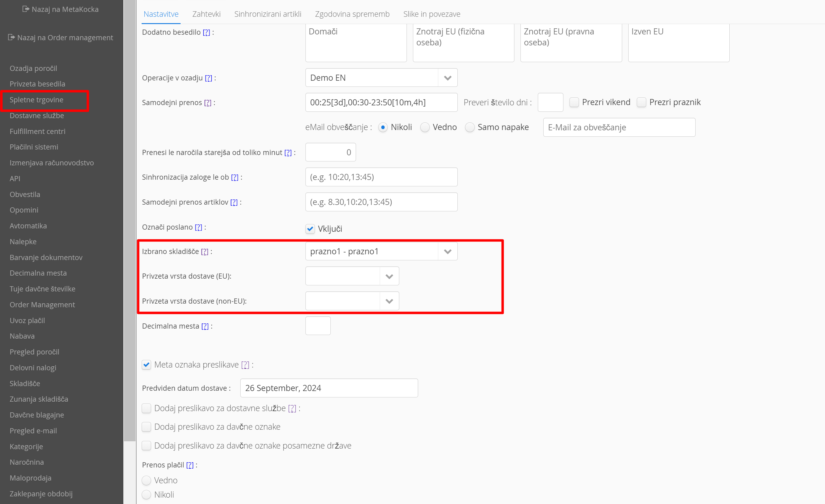Open Dostavne službe sidebar link

point(37,115)
